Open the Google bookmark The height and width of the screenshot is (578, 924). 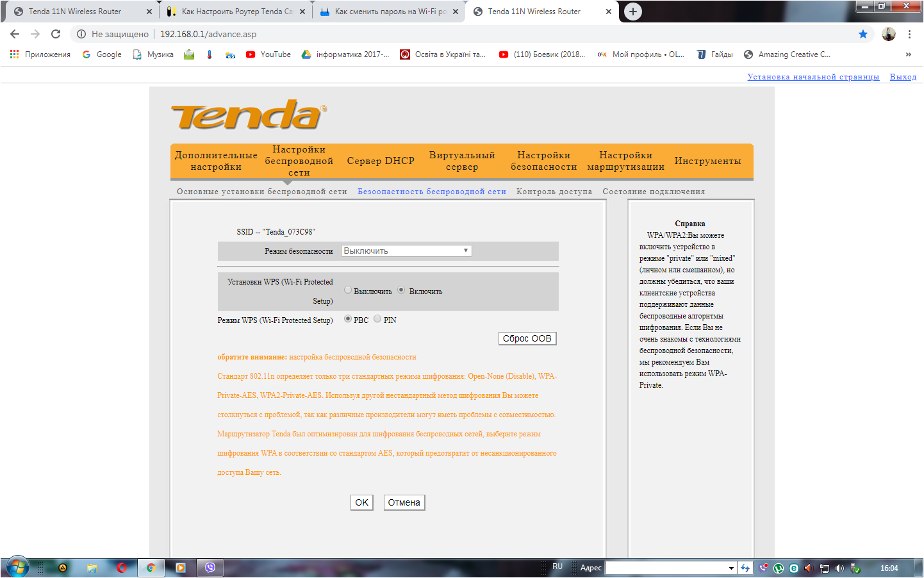click(x=102, y=54)
